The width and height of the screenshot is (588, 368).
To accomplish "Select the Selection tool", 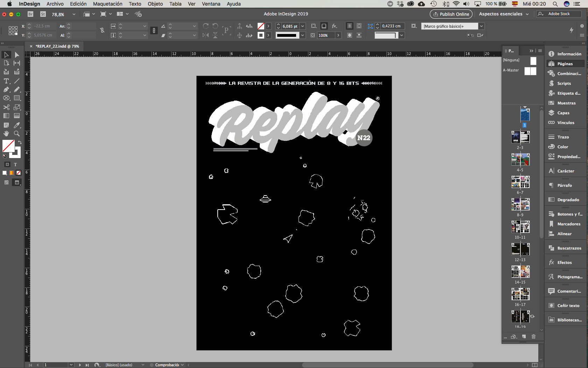I will point(6,55).
